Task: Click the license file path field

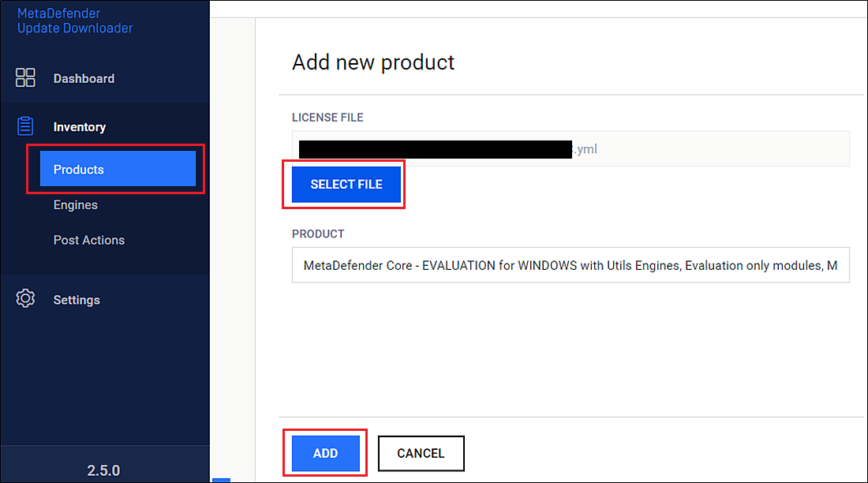Action: coord(571,148)
